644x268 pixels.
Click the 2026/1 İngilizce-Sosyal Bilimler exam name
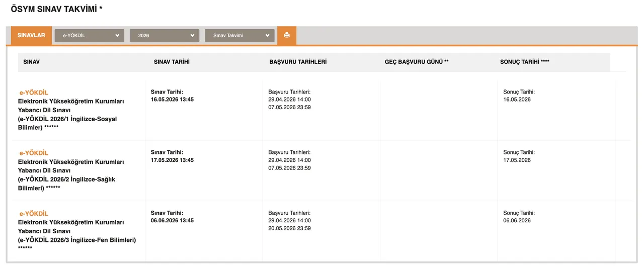pos(71,115)
